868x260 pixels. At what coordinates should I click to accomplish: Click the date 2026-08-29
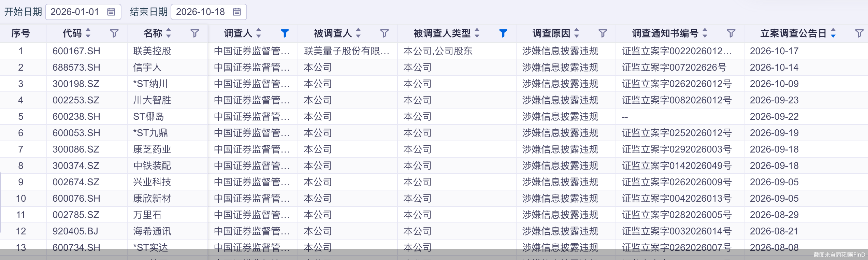(x=774, y=215)
